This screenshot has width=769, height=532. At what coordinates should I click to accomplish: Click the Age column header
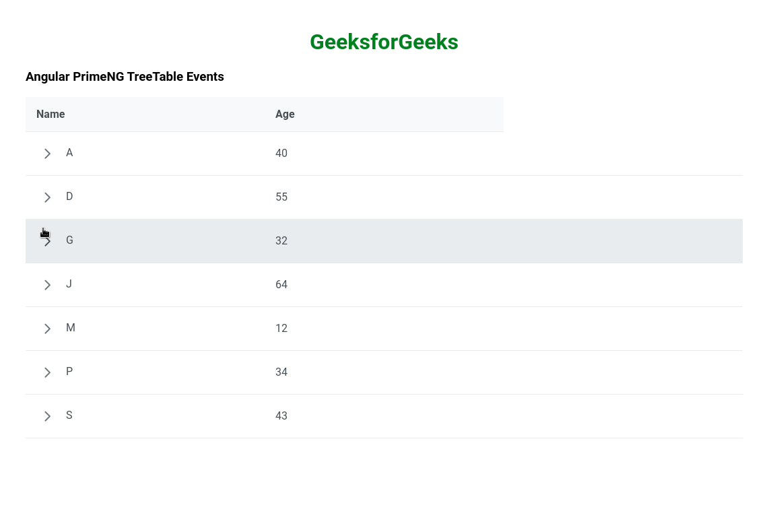coord(285,114)
